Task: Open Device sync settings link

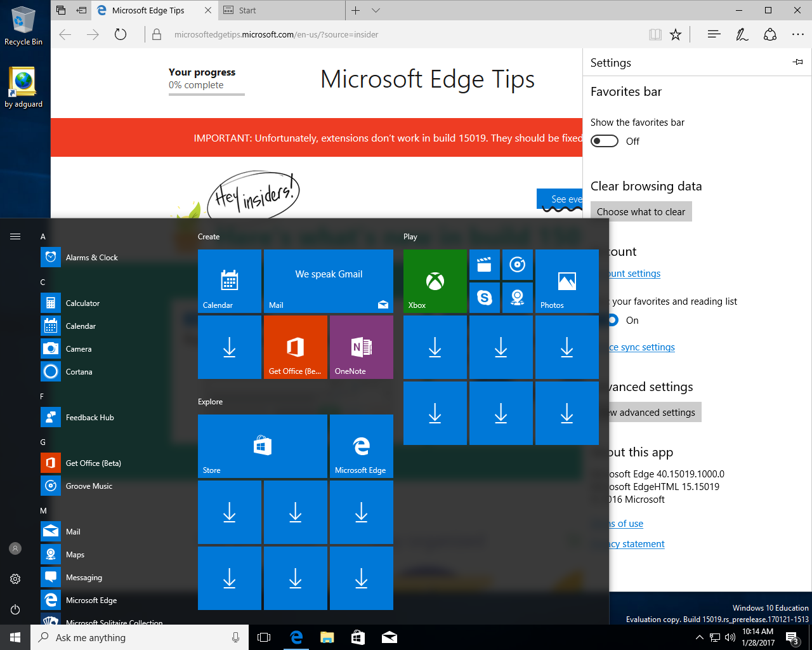Action: [x=642, y=347]
